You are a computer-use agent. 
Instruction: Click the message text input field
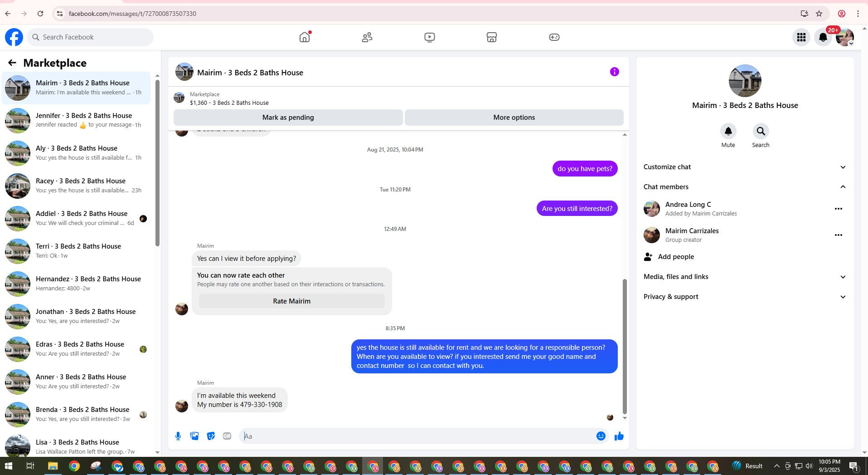click(x=417, y=436)
